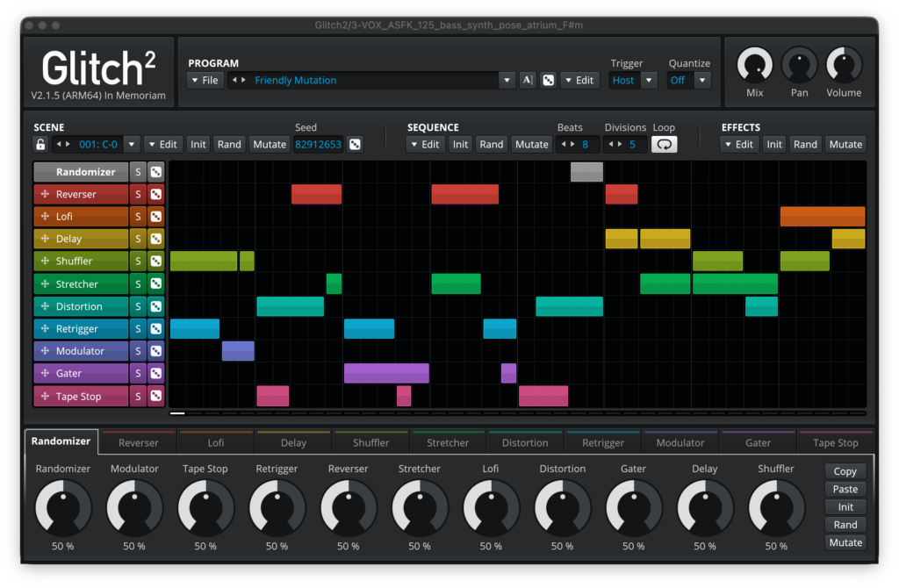Open the scene 001: C-0 dropdown arrow
Viewport: 899px width, 588px height.
[x=132, y=145]
